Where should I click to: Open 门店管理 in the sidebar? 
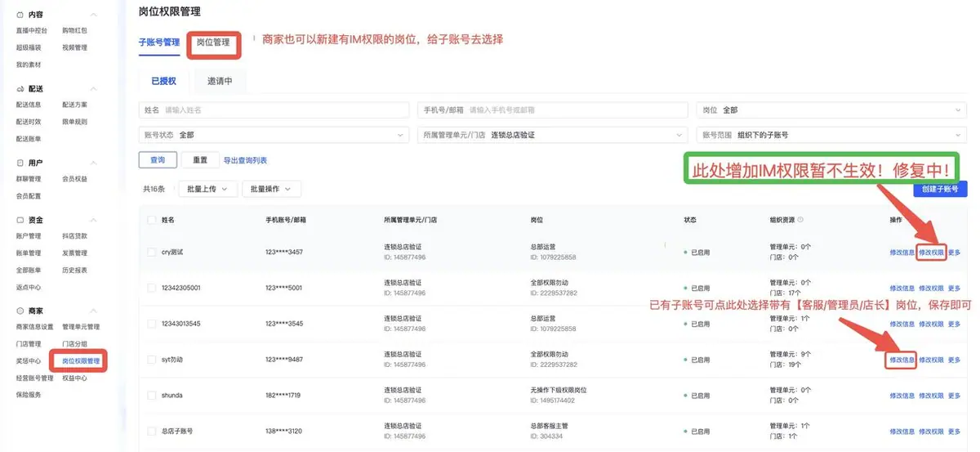click(x=29, y=344)
